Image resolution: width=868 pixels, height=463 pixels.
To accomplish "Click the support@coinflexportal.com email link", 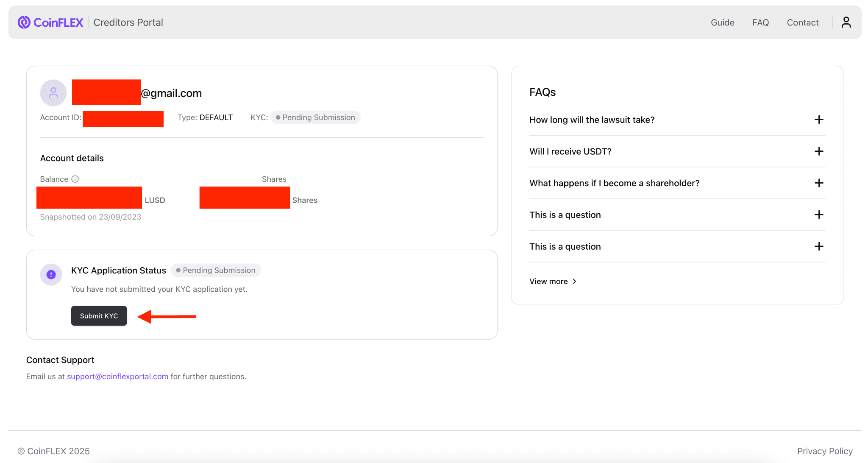I will coord(117,377).
